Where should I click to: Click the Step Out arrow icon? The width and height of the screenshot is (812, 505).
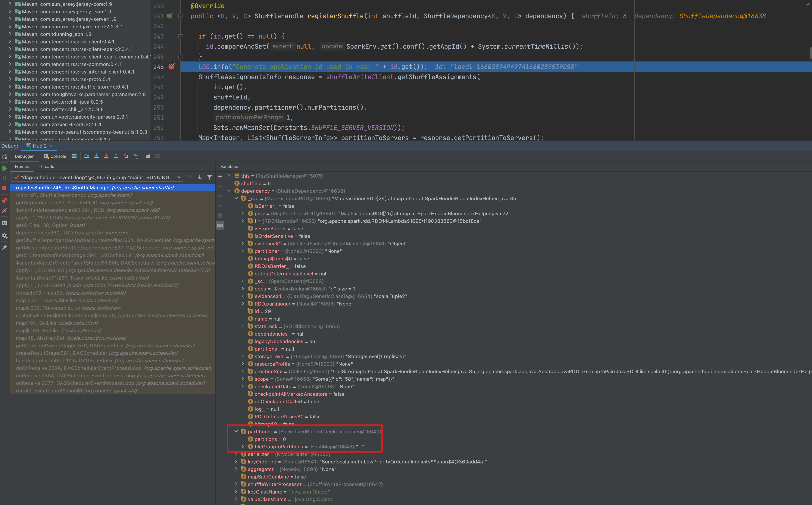coord(116,156)
